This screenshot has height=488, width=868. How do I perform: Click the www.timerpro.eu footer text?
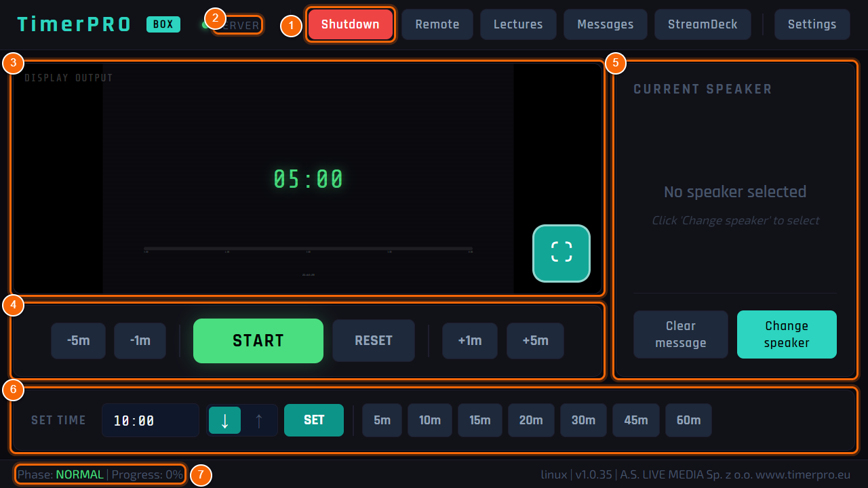pyautogui.click(x=803, y=474)
